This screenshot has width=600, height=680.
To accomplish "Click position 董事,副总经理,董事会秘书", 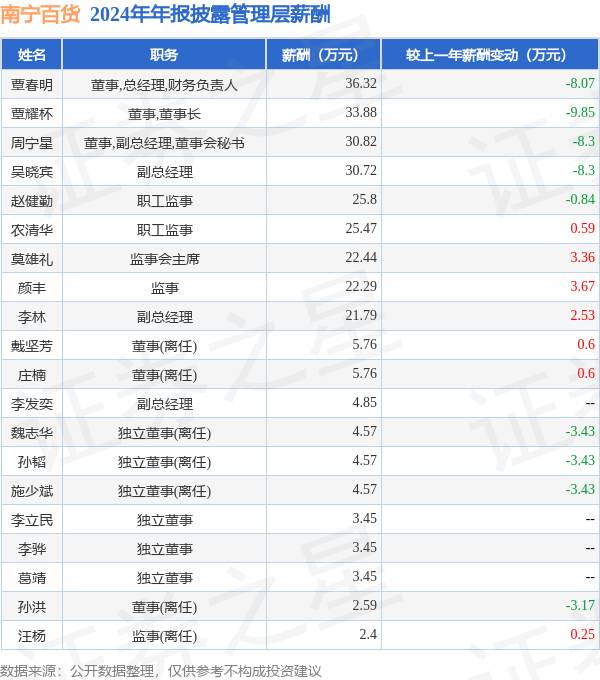I will point(164,143).
